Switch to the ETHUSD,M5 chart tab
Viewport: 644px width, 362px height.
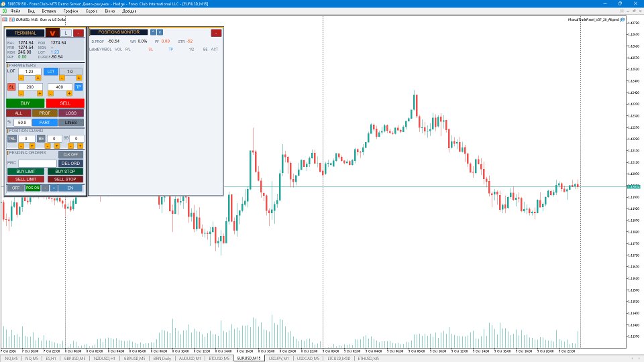pyautogui.click(x=368, y=358)
